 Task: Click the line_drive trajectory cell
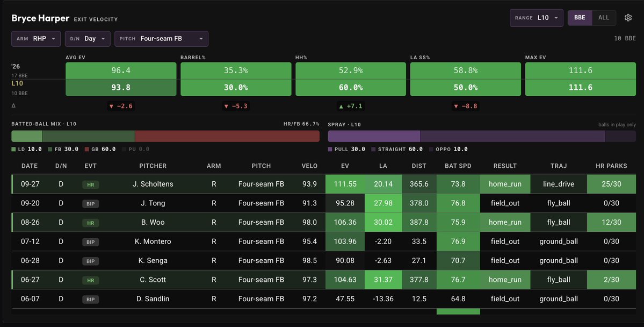(559, 184)
